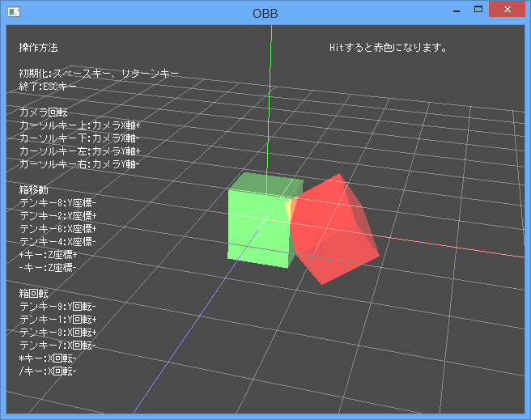
Task: Click the '操作方法' heading text
Action: tap(38, 48)
